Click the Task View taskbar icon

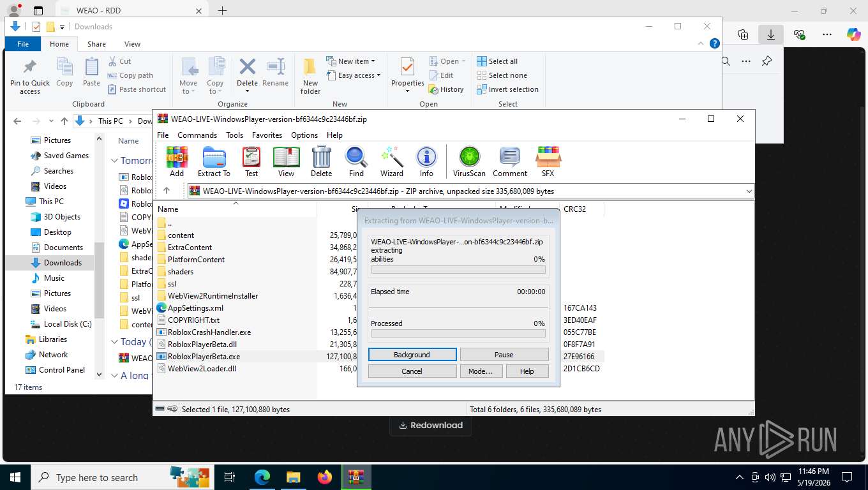[230, 477]
